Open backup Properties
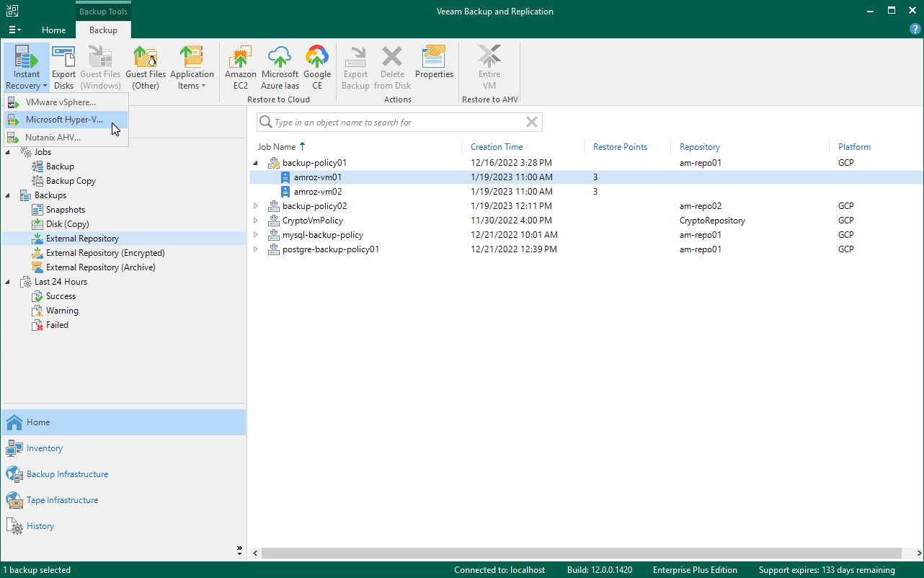The image size is (924, 578). tap(434, 62)
